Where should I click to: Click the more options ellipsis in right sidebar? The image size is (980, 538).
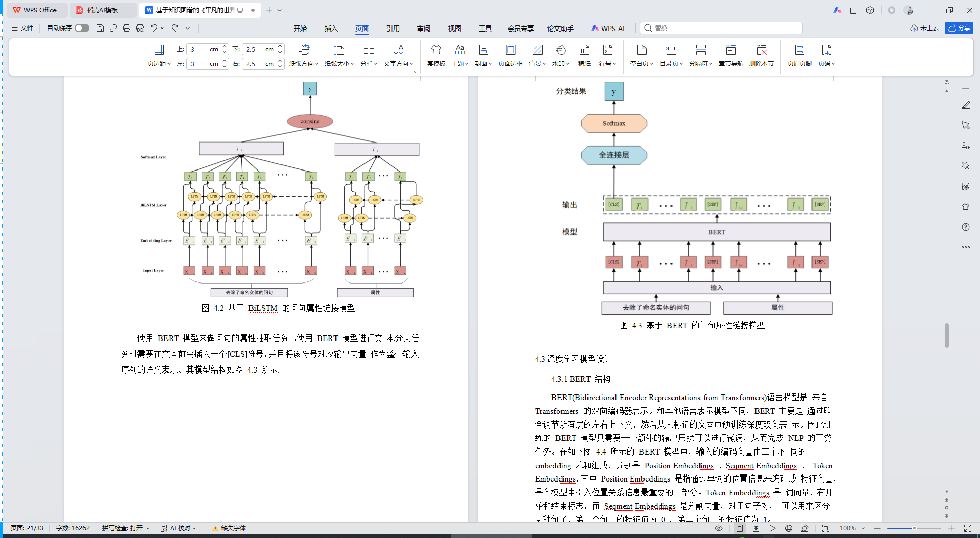coord(965,247)
